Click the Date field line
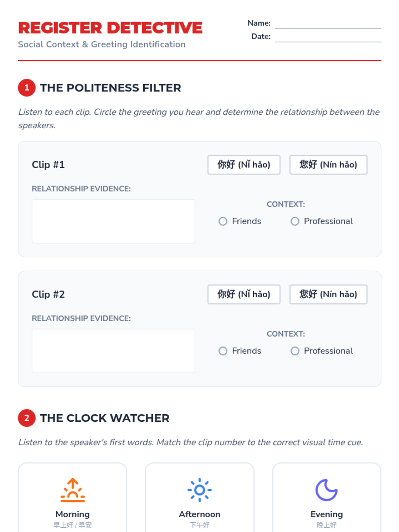The height and width of the screenshot is (532, 399). click(328, 38)
